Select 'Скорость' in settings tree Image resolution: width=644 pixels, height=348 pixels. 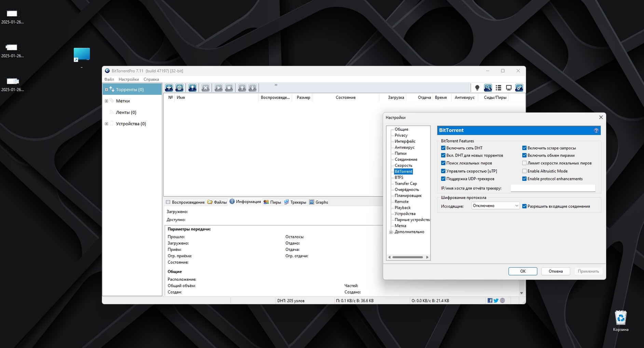403,165
